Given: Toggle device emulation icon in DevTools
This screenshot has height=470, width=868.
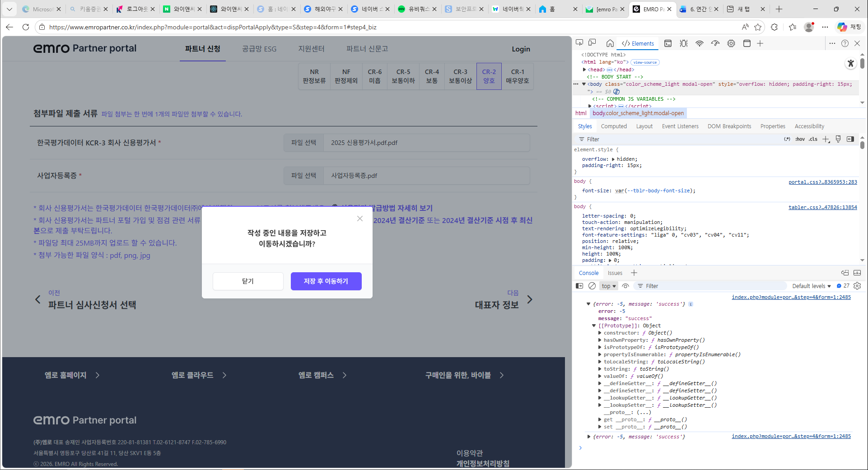Looking at the screenshot, I should (x=592, y=43).
